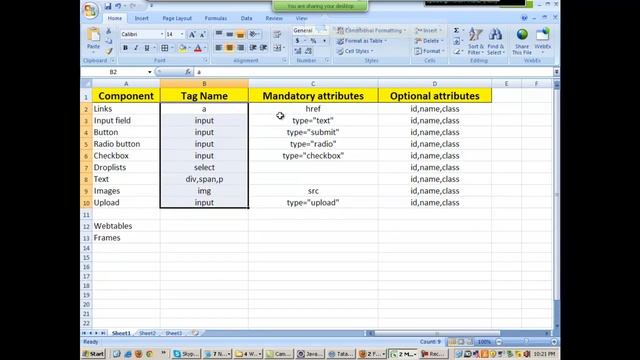Image resolution: width=640 pixels, height=360 pixels.
Task: Toggle Align Text Right
Action: [240, 48]
